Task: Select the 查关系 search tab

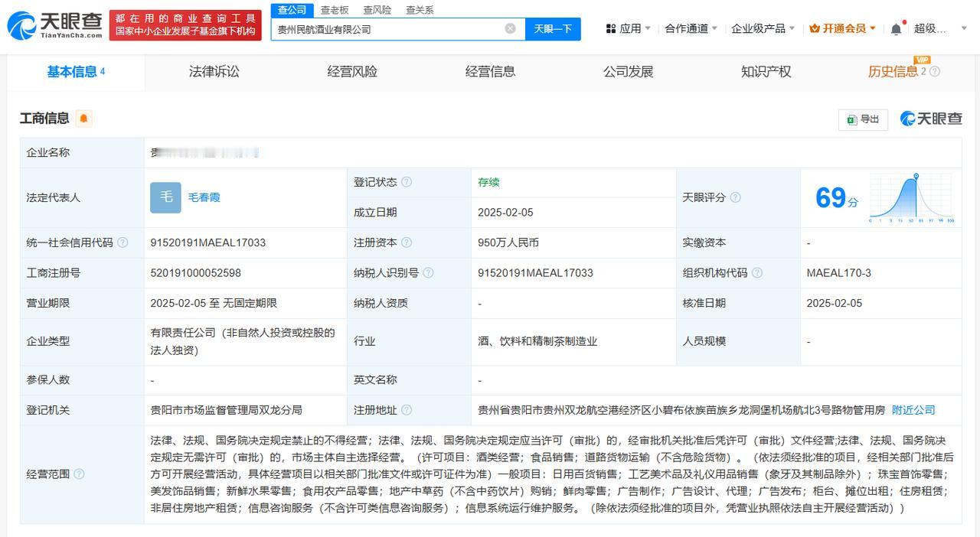Action: click(420, 10)
